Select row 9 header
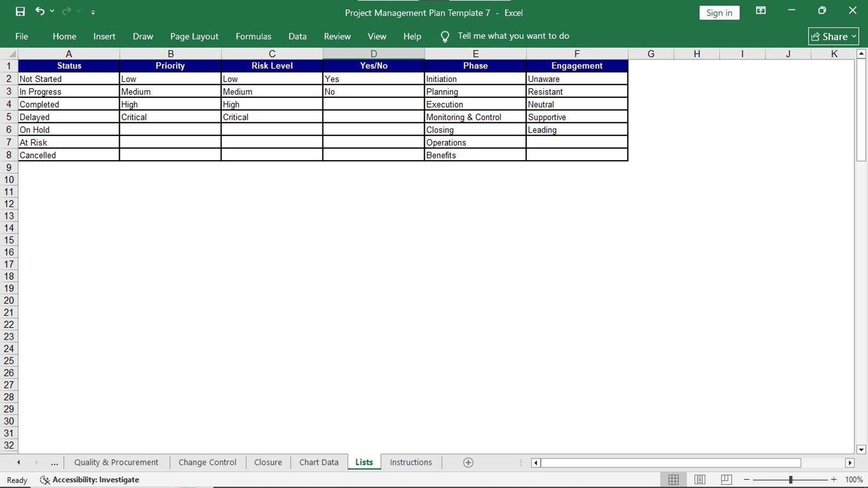Viewport: 868px width, 488px height. 9,167
